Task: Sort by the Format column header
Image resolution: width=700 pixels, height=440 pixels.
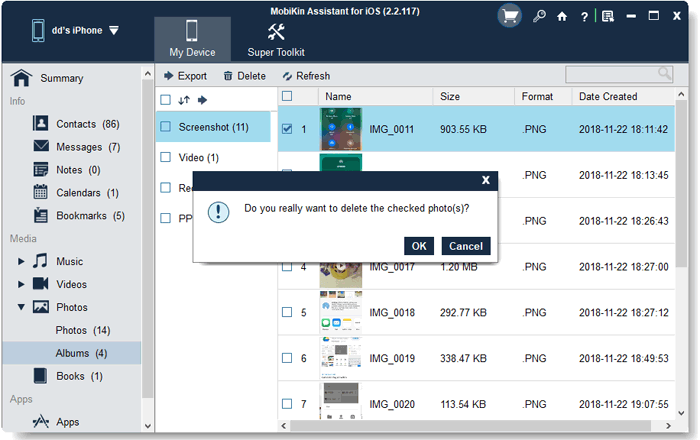Action: coord(543,96)
